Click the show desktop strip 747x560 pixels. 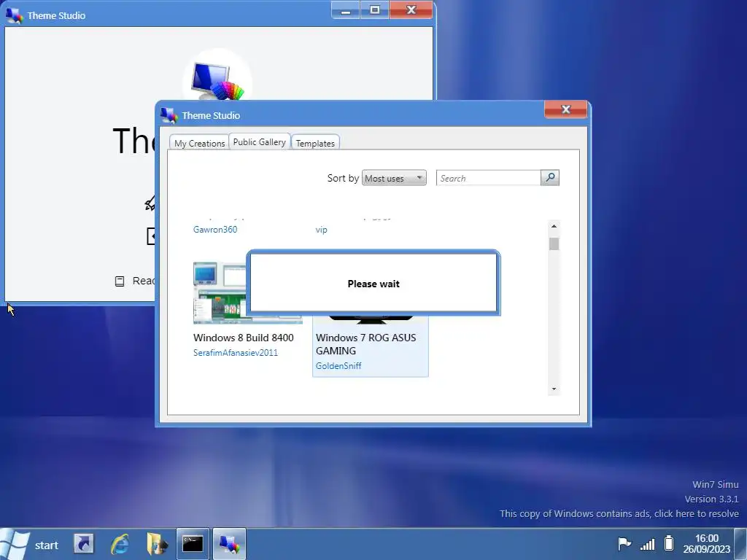(741, 544)
